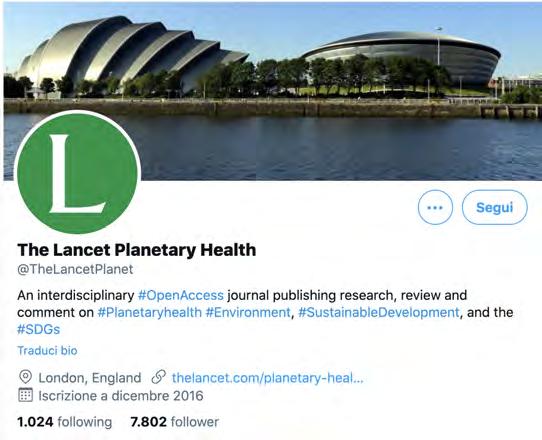This screenshot has height=440, width=542.
Task: Open the #SustainableDevelopment hashtag
Action: (379, 312)
